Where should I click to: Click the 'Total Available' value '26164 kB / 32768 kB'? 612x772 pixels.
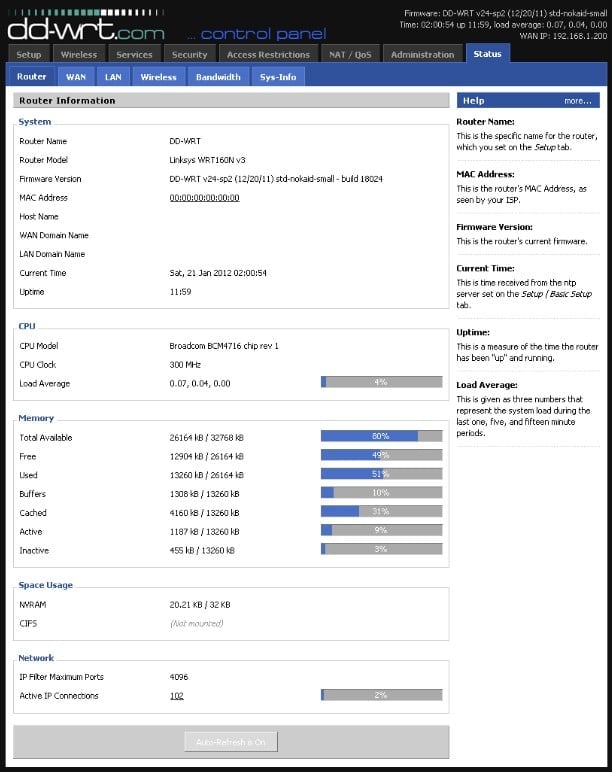coord(207,437)
